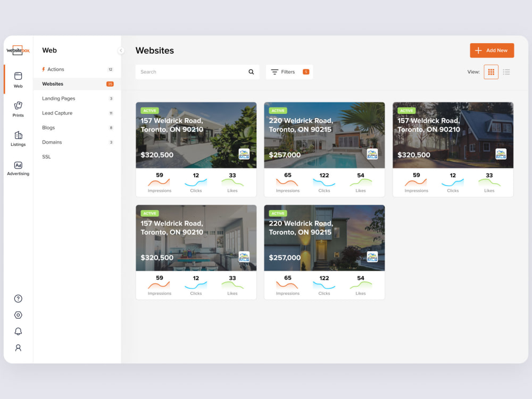Image resolution: width=532 pixels, height=399 pixels.
Task: Click the Websites count badge 35
Action: (110, 84)
